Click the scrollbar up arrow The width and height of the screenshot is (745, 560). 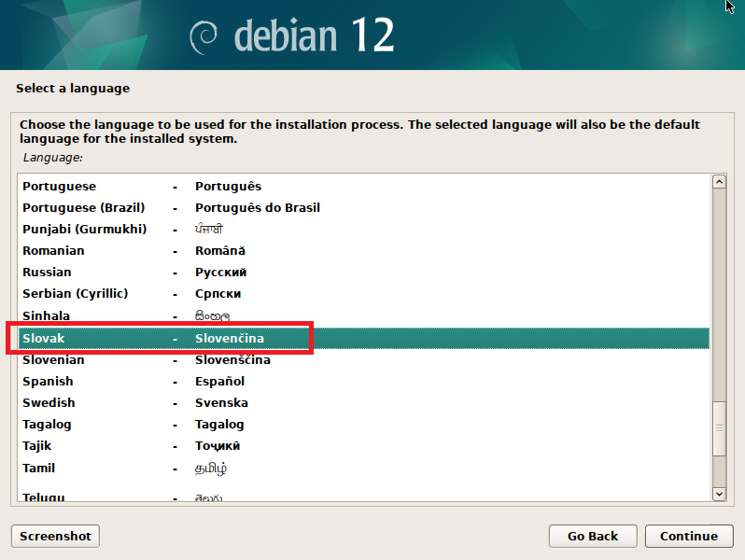point(719,182)
